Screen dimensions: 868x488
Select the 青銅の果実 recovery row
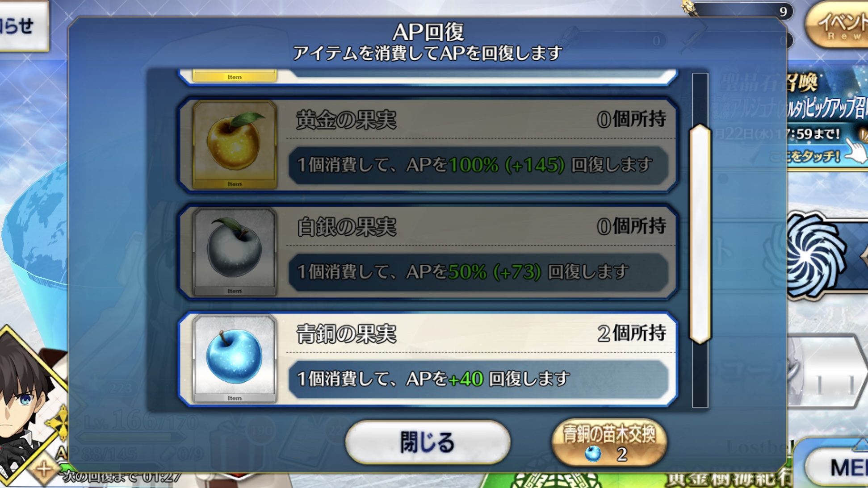click(428, 359)
